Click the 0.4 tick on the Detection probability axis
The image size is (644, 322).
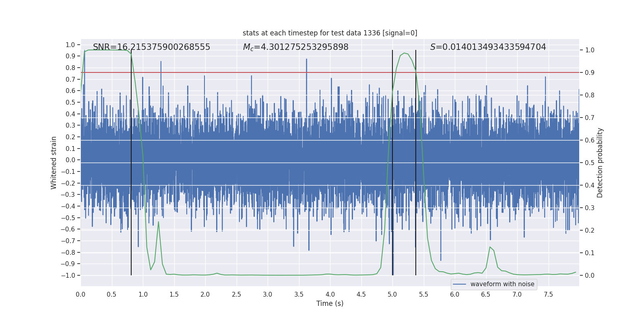pyautogui.click(x=590, y=186)
